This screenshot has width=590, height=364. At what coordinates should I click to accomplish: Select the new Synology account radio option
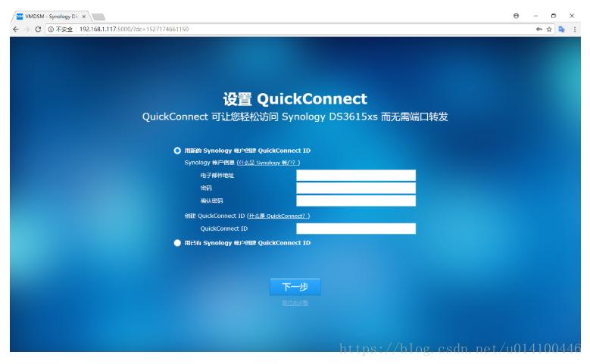click(x=177, y=151)
